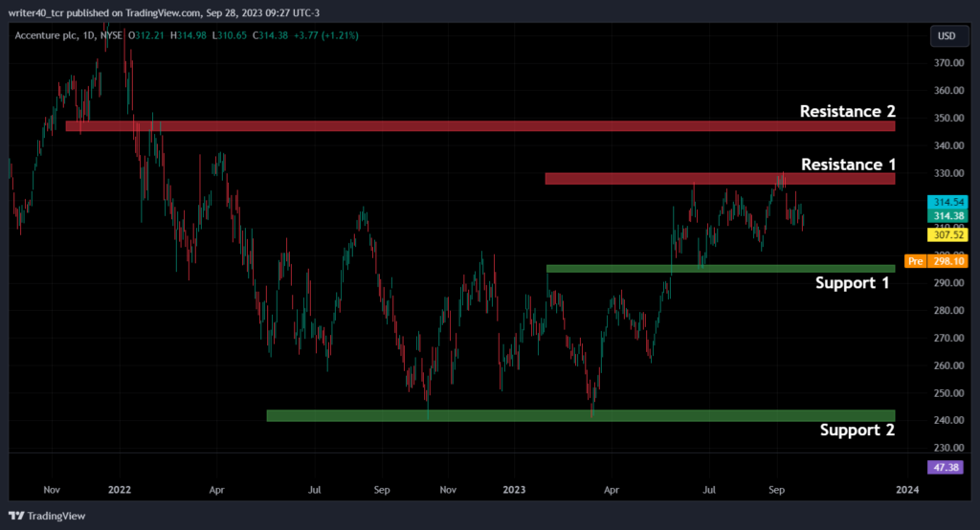Select the red Resistance 1 zone
980x530 pixels.
coord(720,179)
